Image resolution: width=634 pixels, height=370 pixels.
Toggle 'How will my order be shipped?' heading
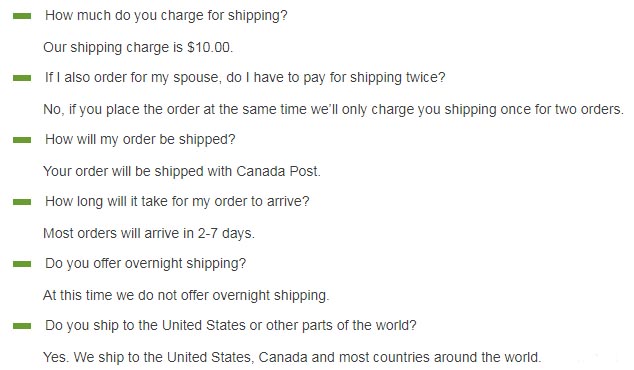[140, 140]
